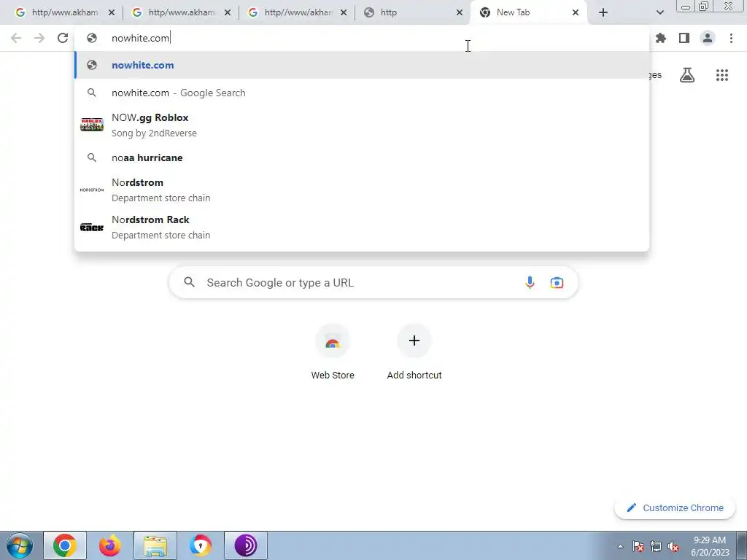
Task: Open the Google apps grid
Action: (x=722, y=75)
